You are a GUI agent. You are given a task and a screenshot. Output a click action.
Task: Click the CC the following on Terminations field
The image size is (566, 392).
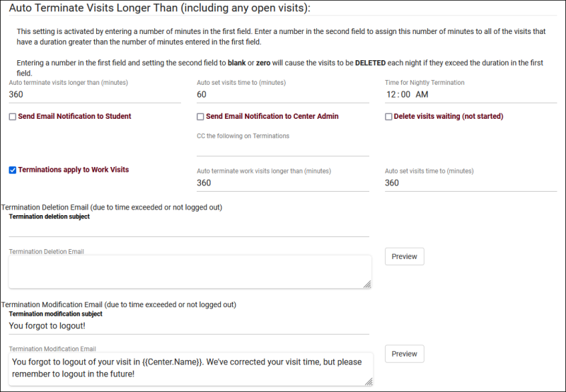283,149
